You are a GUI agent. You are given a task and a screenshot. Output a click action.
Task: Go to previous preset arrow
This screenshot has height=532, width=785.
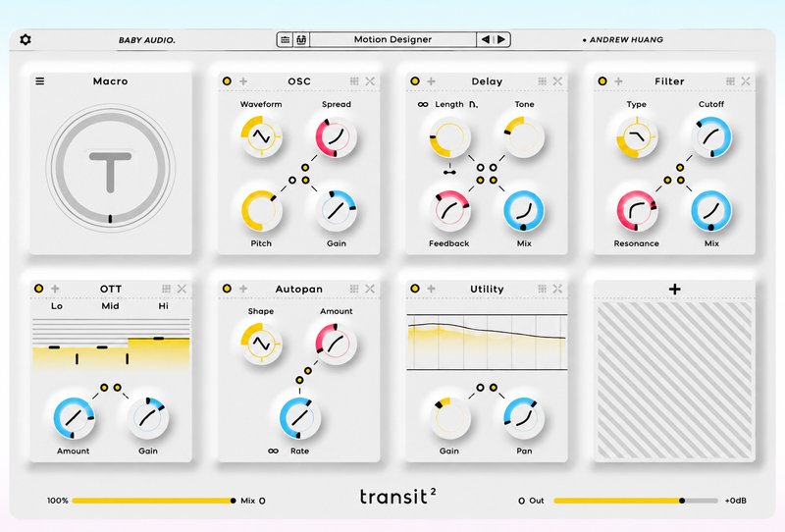point(485,39)
